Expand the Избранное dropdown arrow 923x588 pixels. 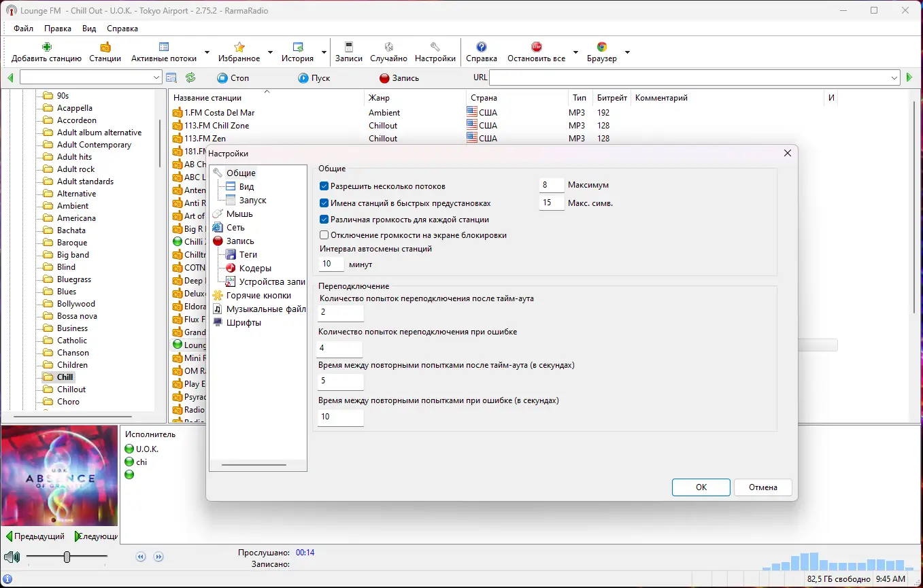pos(270,52)
